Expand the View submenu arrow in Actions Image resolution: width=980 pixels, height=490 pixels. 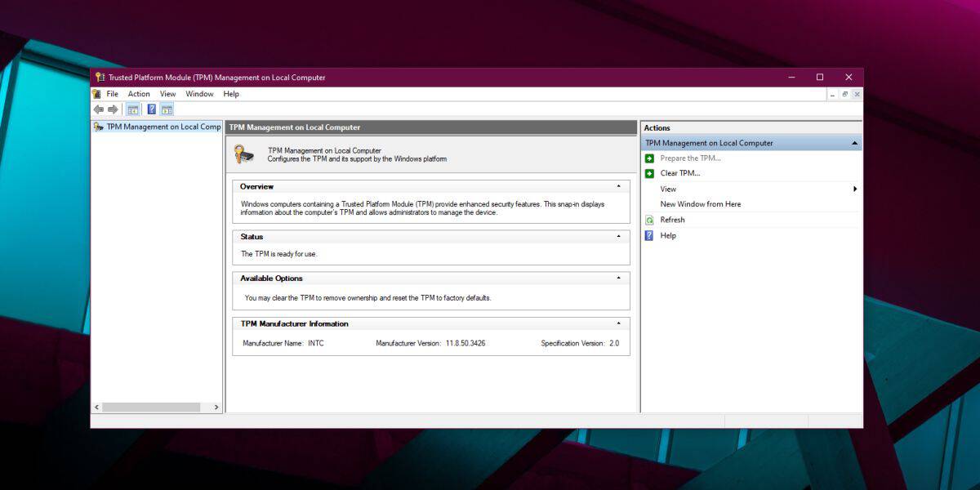coord(855,189)
